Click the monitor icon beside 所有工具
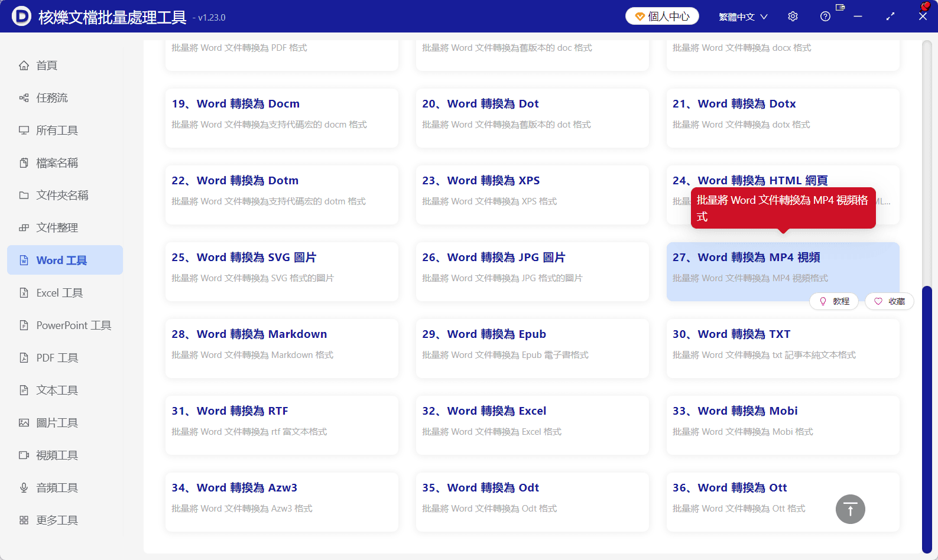938x560 pixels. coord(24,131)
